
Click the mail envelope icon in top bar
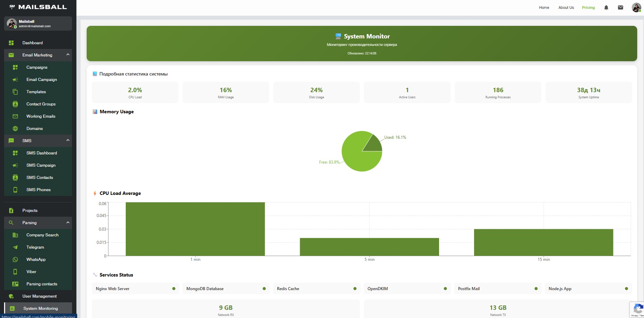(x=620, y=7)
